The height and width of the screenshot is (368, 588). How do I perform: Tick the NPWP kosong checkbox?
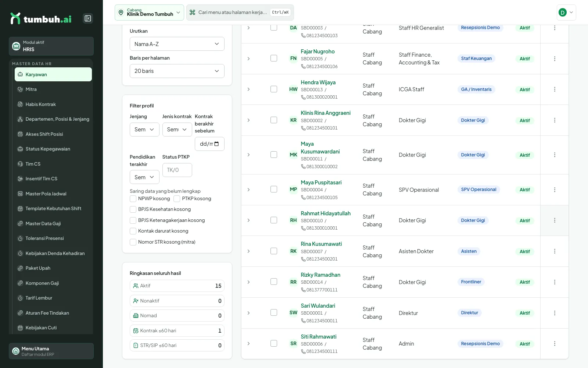[x=133, y=199]
